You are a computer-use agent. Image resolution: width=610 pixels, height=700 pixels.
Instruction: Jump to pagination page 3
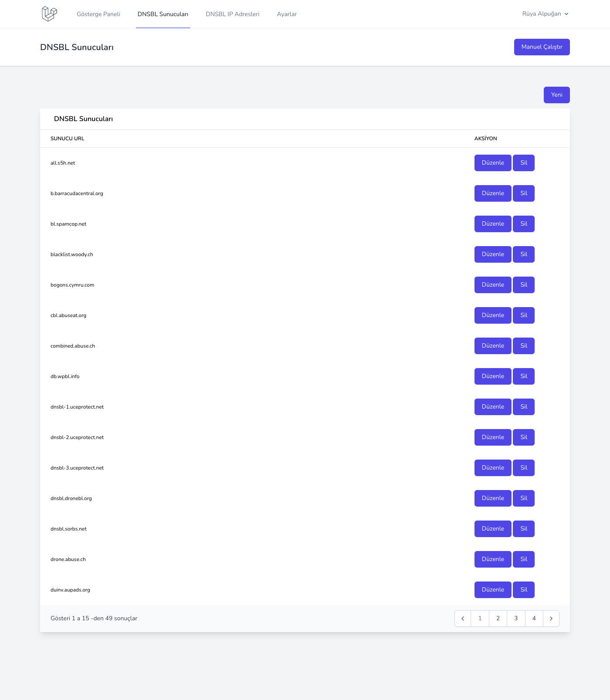coord(516,619)
